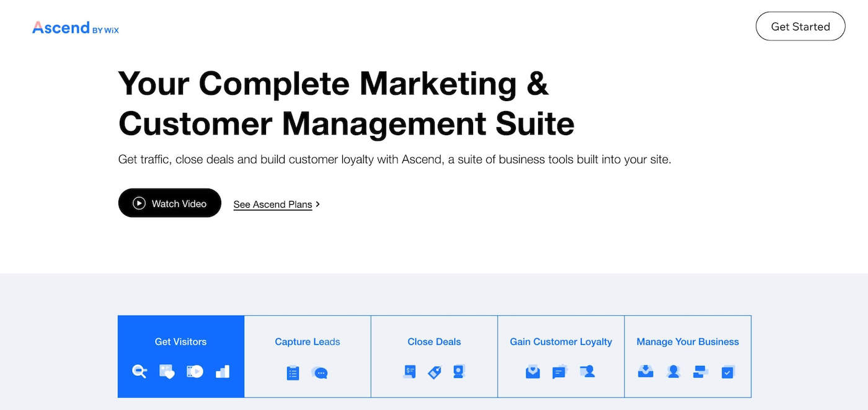This screenshot has height=410, width=868.
Task: Switch to the Capture Leads tab
Action: tap(308, 356)
